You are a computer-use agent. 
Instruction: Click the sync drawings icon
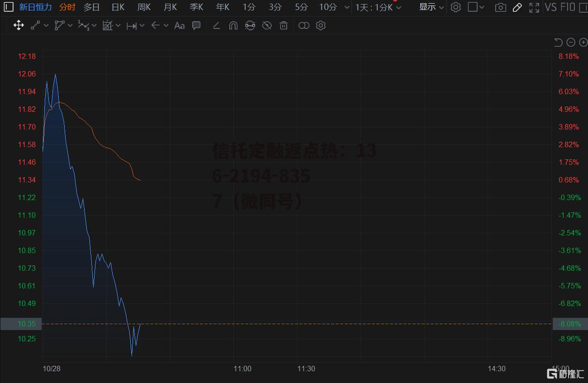coord(250,25)
